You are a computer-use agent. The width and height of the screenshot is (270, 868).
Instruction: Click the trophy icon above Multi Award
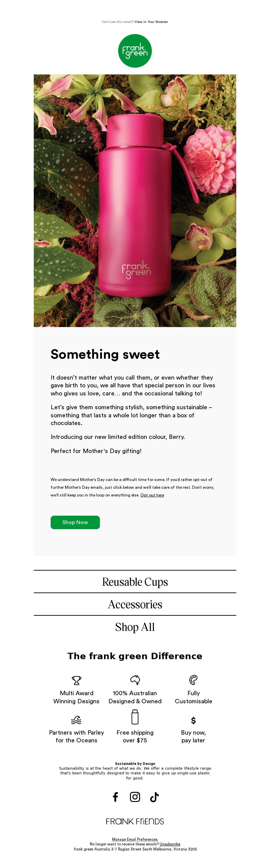click(x=77, y=680)
